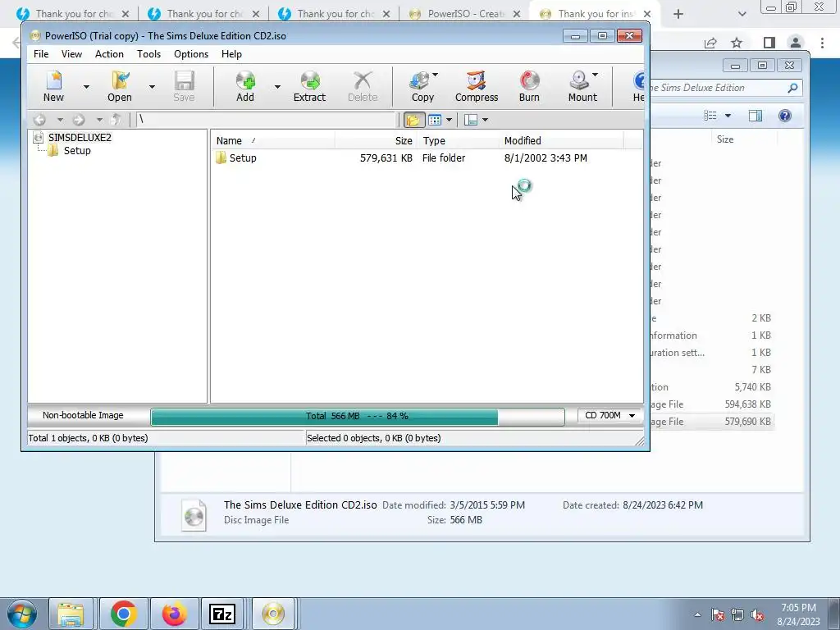Open the Action menu
840x630 pixels.
109,54
